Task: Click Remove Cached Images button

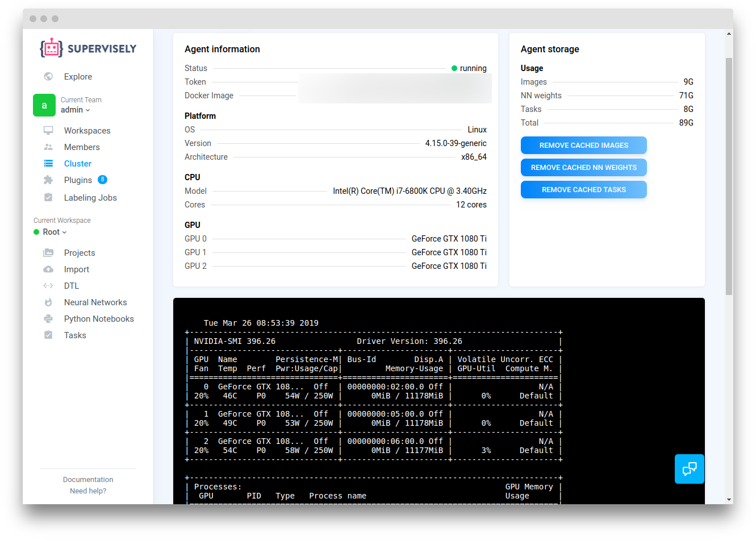Action: point(584,146)
